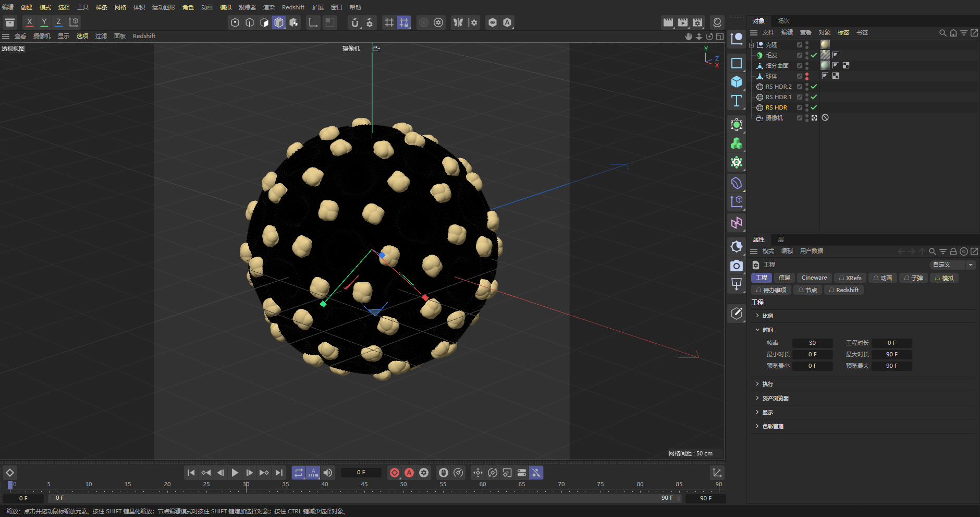The image size is (980, 517).
Task: Play the animation forward
Action: click(235, 473)
